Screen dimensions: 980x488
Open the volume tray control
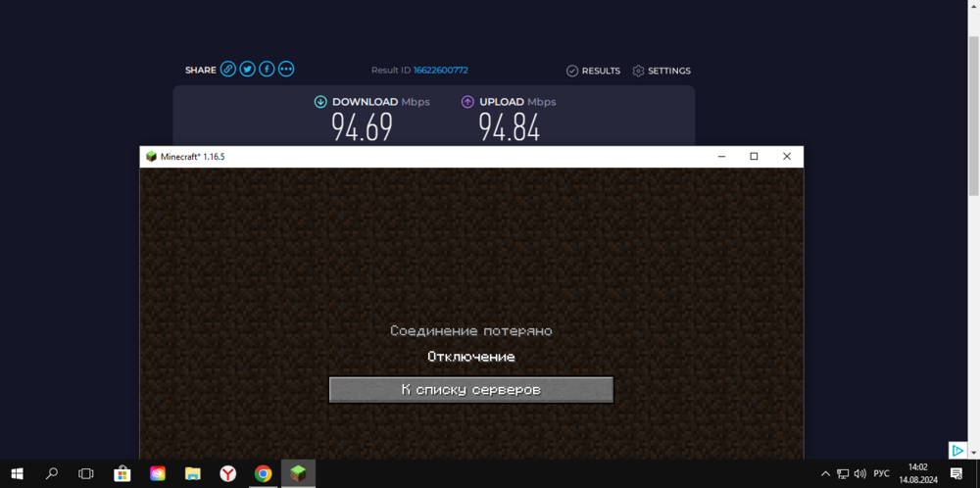point(860,473)
